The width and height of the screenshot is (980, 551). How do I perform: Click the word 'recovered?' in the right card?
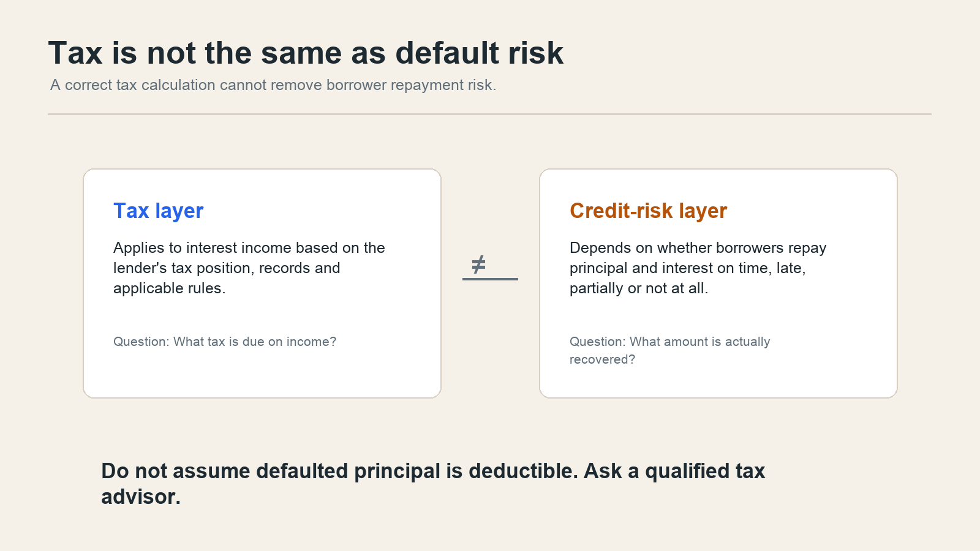pos(602,359)
